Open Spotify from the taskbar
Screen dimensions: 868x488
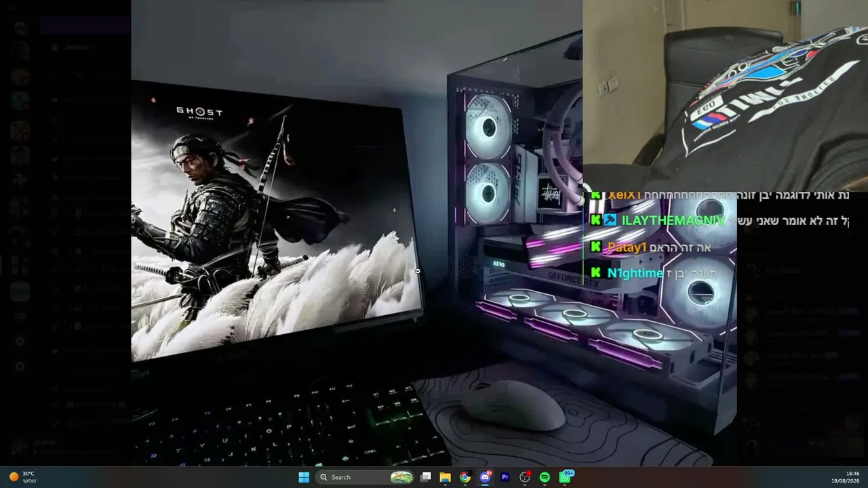545,477
